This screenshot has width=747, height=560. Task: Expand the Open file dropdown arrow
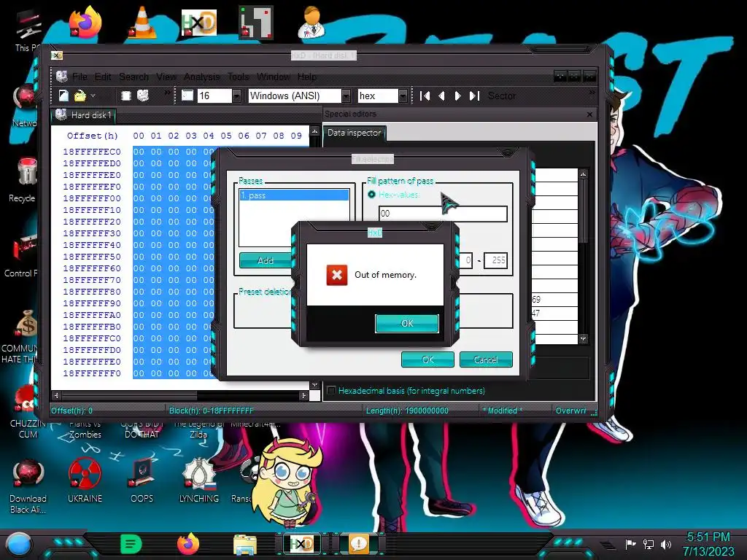point(93,96)
